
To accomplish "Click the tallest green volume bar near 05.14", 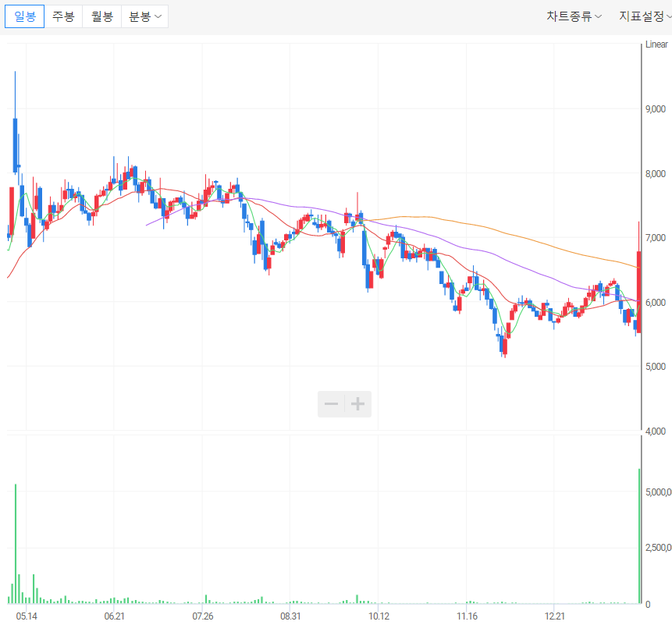I will [16, 544].
